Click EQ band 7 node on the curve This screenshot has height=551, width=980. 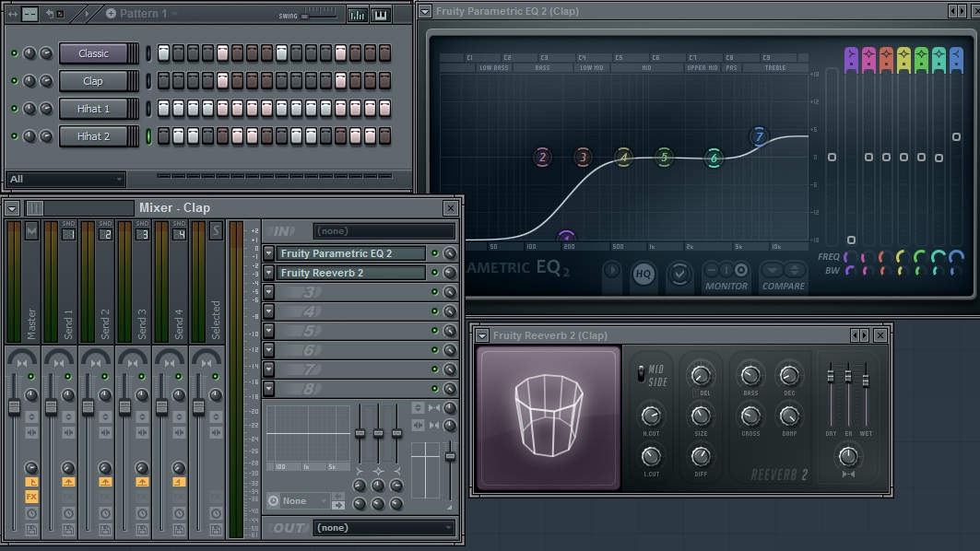click(759, 137)
